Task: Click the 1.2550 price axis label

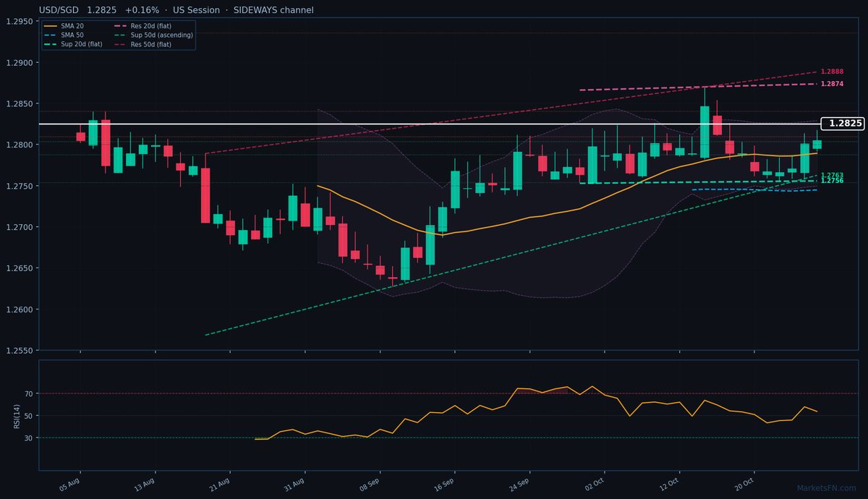Action: coord(20,351)
